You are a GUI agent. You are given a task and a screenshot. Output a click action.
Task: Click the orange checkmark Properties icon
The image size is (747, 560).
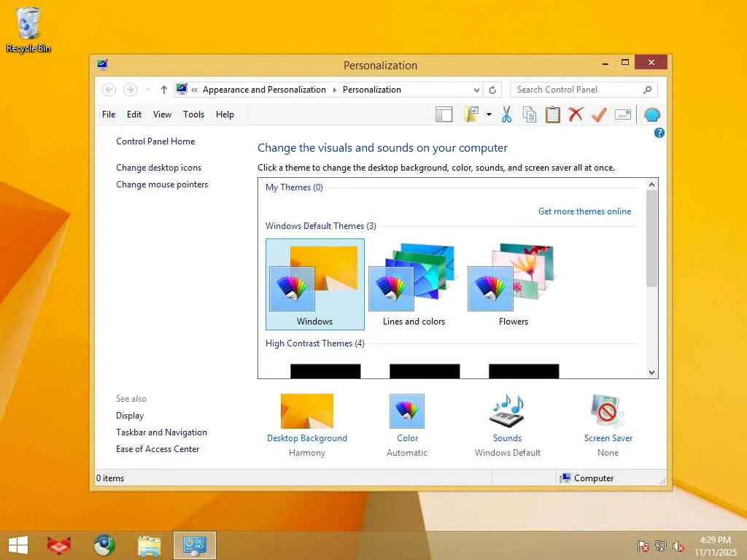point(599,114)
